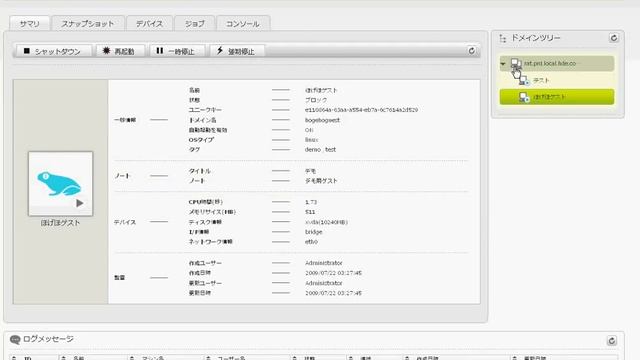Viewport: 640px width, 360px height.
Task: Select the ジョブ tab
Action: point(194,24)
